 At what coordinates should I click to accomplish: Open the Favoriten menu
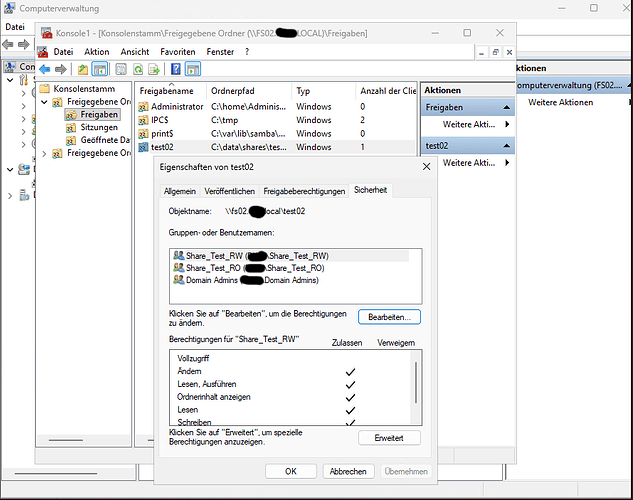tap(178, 51)
